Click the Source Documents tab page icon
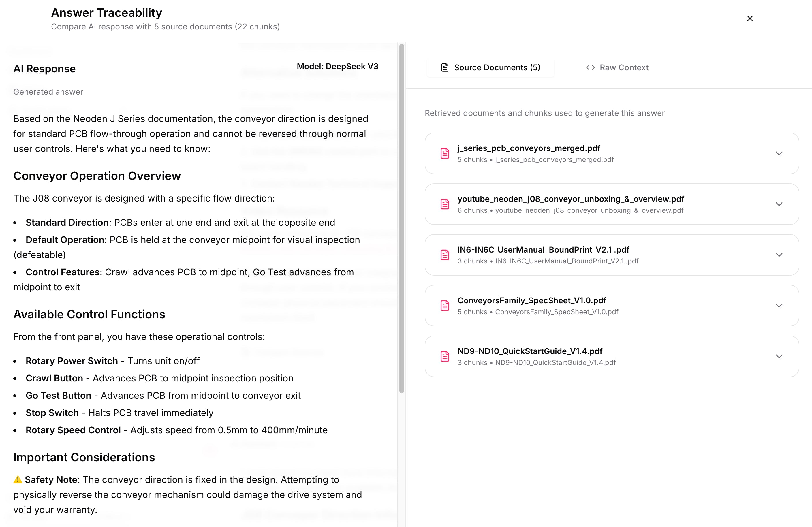 coord(445,67)
